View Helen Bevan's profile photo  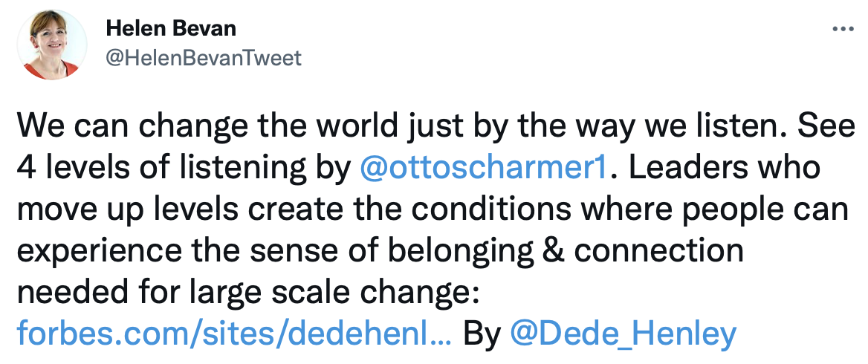tap(51, 45)
